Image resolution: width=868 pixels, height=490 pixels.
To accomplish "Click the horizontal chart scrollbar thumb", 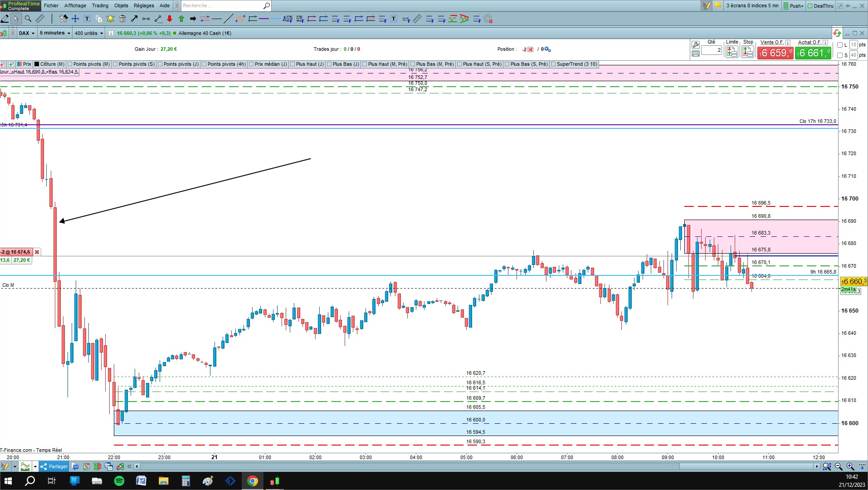I will tap(746, 466).
